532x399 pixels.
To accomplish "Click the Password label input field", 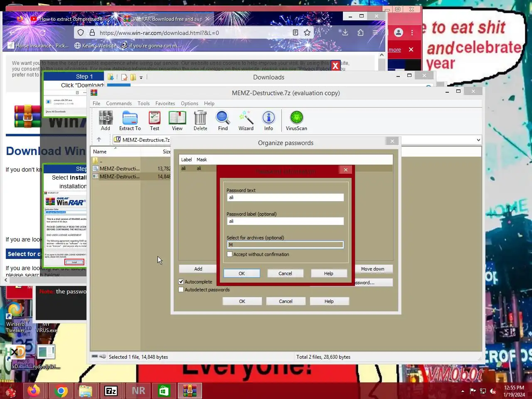I will [285, 221].
